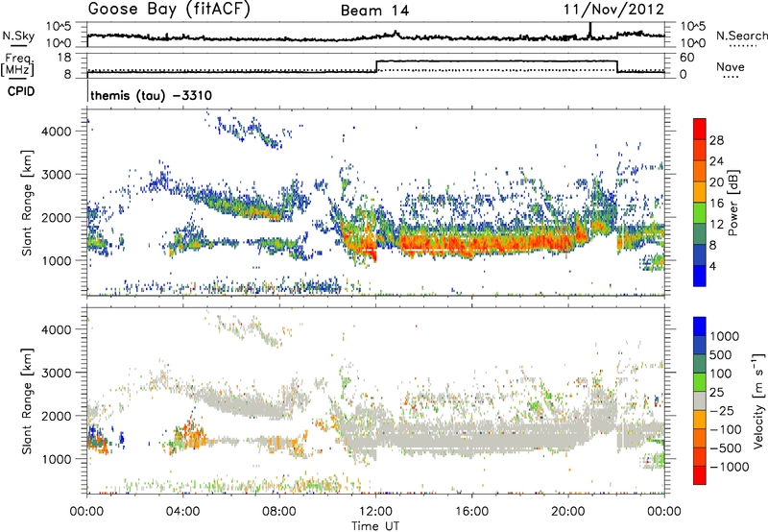The width and height of the screenshot is (768, 532).
Task: Click the '3000' tick in the velocity panel
Action: (56, 373)
